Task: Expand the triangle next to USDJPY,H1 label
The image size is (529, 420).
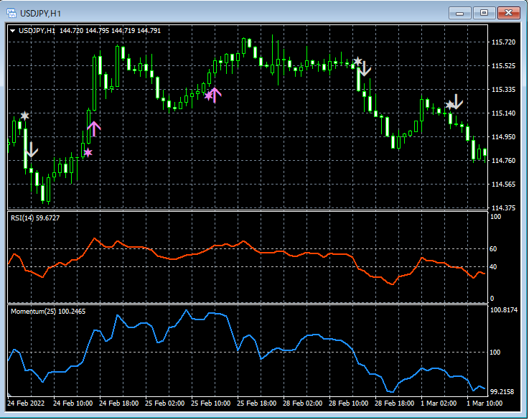Action: point(13,31)
